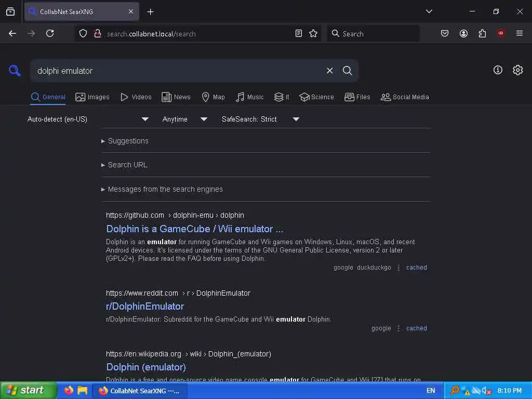Open the Windows start menu

29,390
